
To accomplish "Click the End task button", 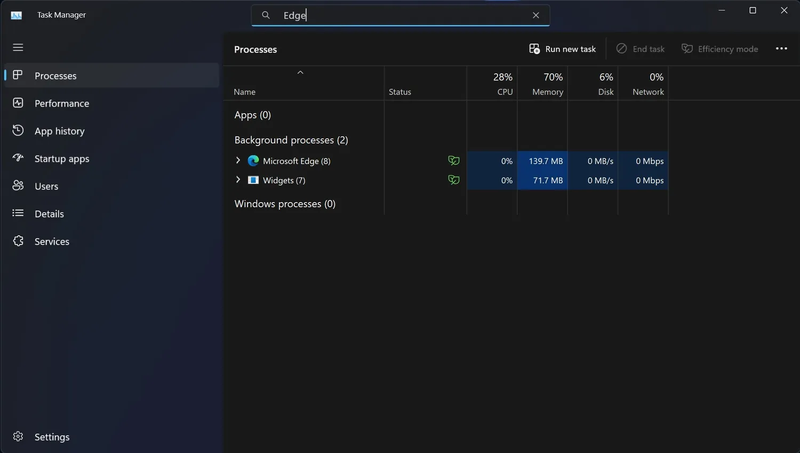I will [640, 49].
